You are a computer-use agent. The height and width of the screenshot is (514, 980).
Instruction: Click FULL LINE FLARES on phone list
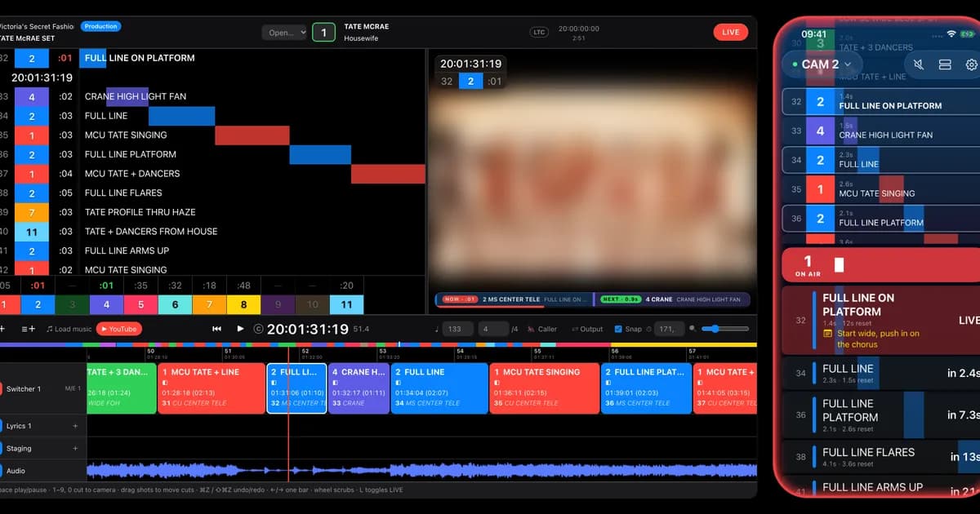(x=882, y=457)
